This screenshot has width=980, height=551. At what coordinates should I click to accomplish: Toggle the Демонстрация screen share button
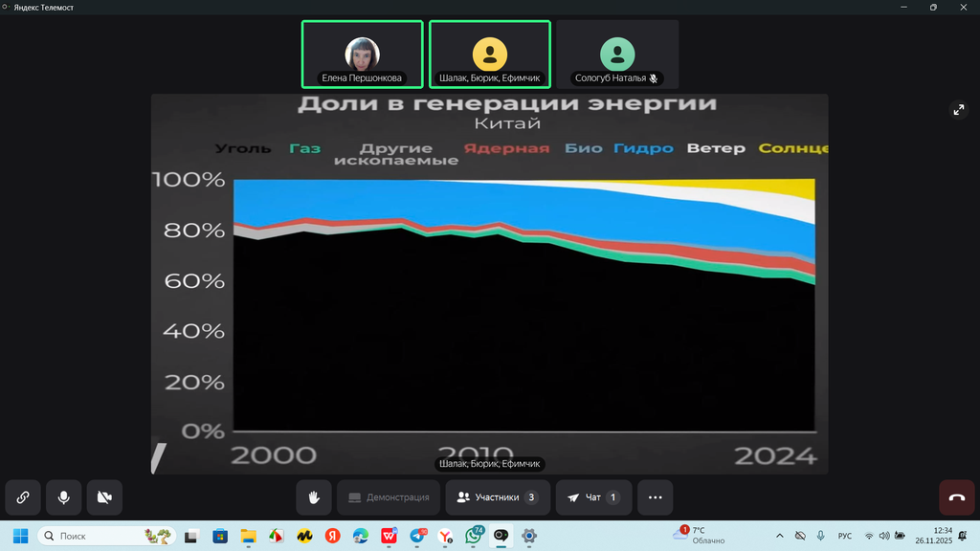388,497
